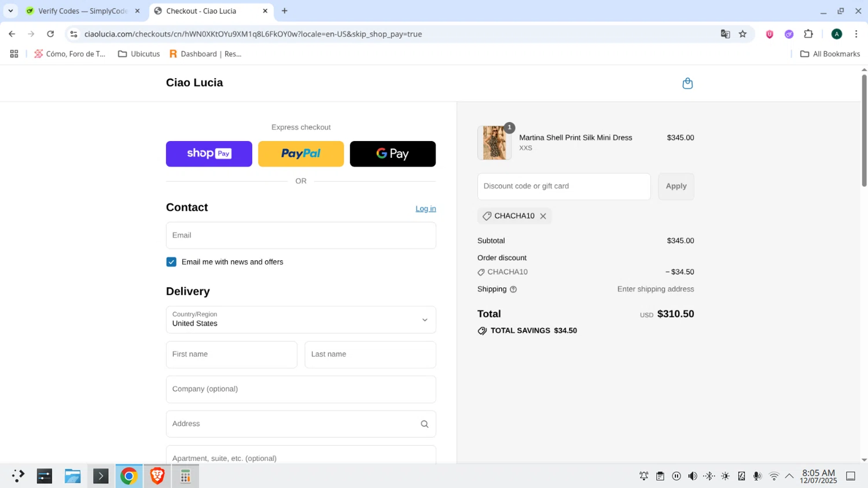868x488 pixels.
Task: Open a new browser tab
Action: [x=284, y=11]
